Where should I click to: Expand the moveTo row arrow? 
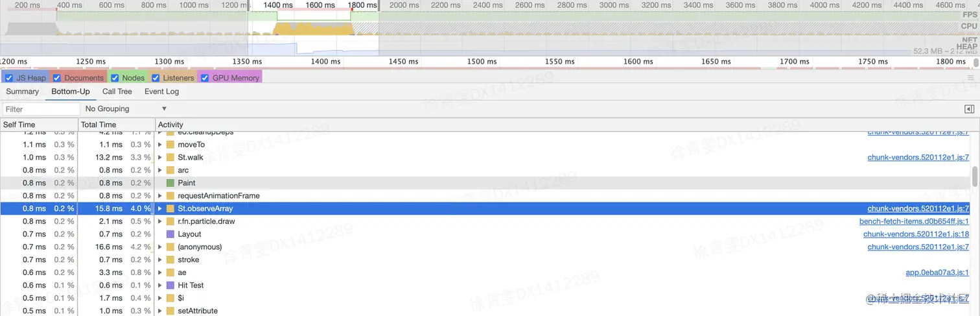click(x=160, y=145)
